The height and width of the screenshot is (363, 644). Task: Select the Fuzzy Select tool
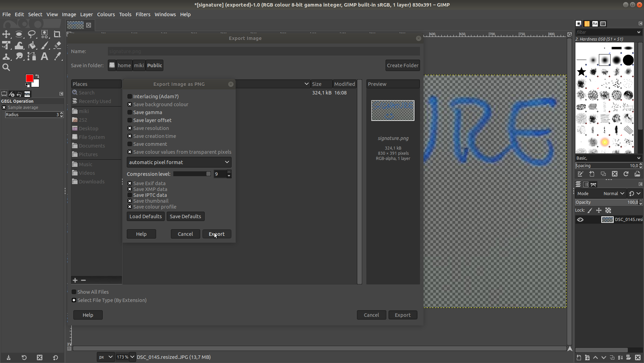point(44,34)
